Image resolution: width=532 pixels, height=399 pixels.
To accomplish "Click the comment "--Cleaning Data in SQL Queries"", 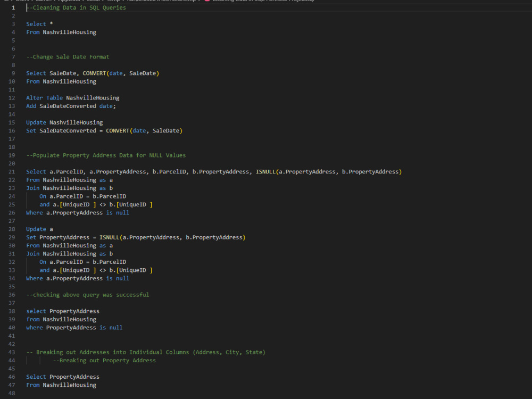I will coord(76,7).
